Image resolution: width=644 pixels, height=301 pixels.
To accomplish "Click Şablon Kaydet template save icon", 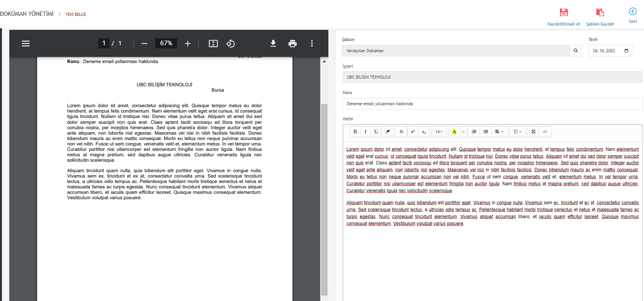I will (600, 13).
